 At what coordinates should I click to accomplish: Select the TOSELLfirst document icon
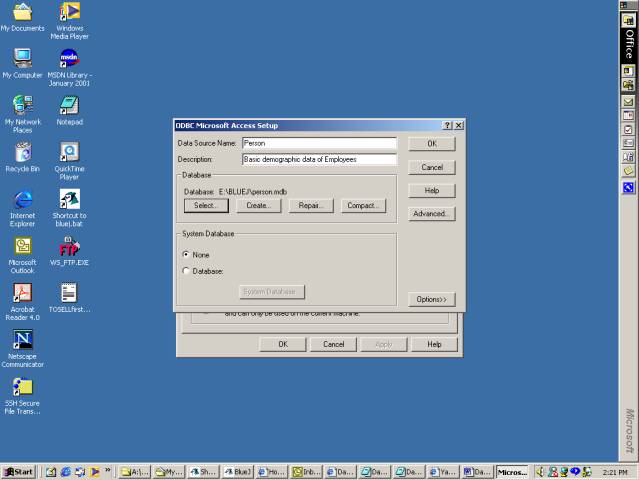[69, 298]
